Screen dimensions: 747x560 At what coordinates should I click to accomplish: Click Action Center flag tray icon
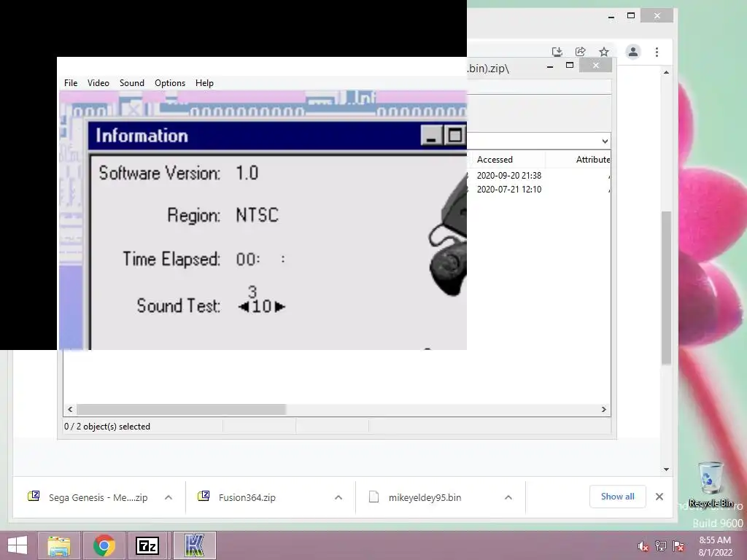(678, 546)
